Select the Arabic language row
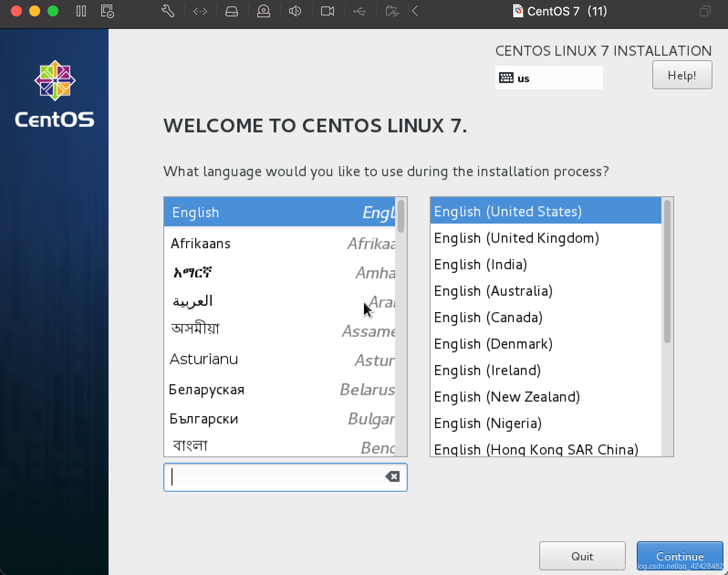Viewport: 728px width, 575px height. click(280, 302)
